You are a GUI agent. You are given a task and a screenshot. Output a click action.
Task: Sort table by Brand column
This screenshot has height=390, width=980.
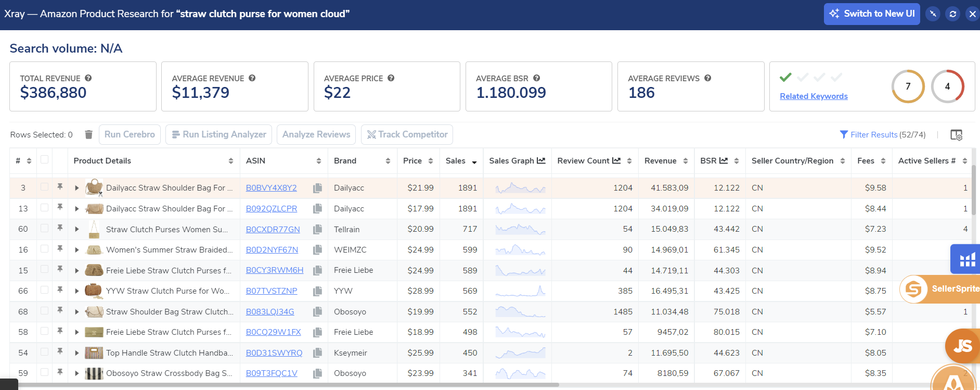pos(388,161)
